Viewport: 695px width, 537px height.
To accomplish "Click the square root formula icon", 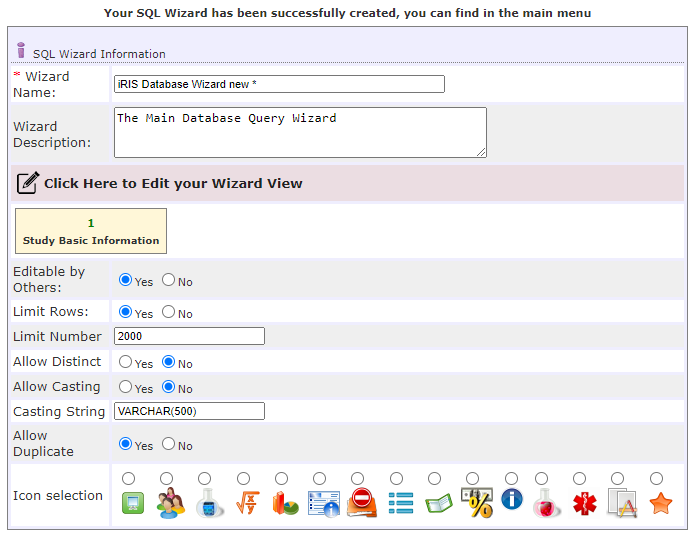I will (247, 503).
